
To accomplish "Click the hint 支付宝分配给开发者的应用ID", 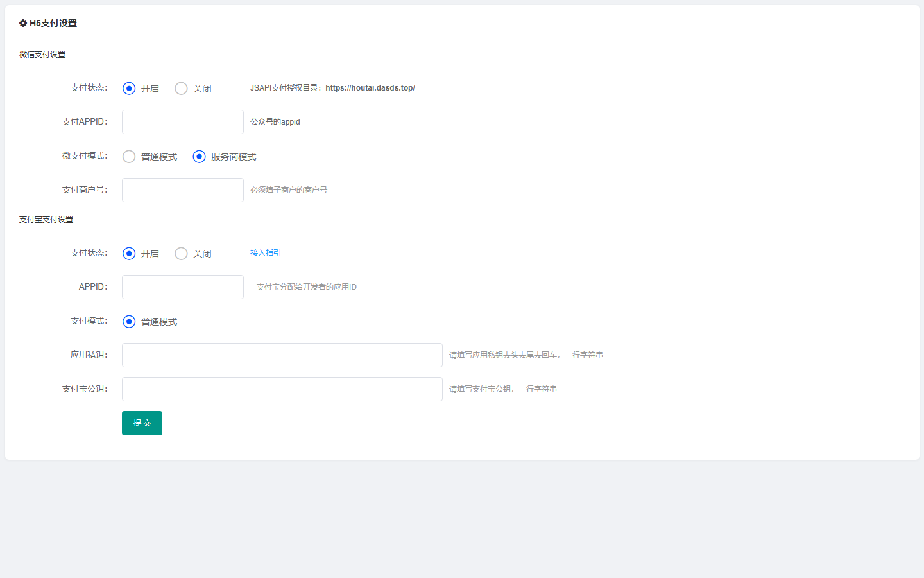I will [307, 287].
